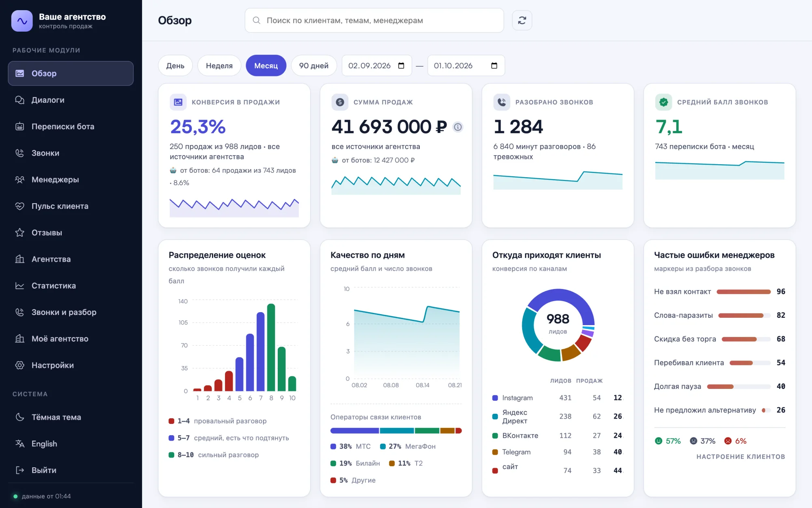Open Звонки и разбор page
The image size is (812, 508).
71,312
